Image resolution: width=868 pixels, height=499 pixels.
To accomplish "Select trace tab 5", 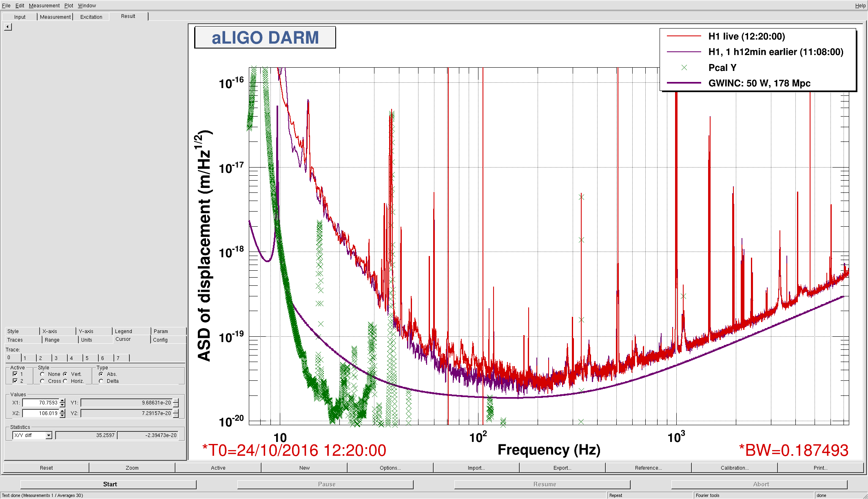I will (91, 358).
